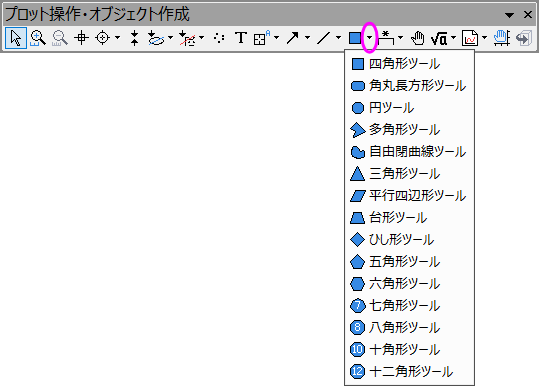Click the Zoom In magnifier tool

(38, 38)
